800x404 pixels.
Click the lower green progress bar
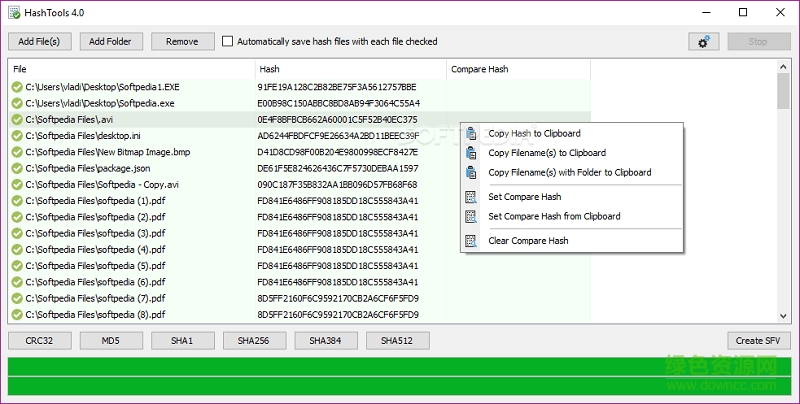pos(400,386)
